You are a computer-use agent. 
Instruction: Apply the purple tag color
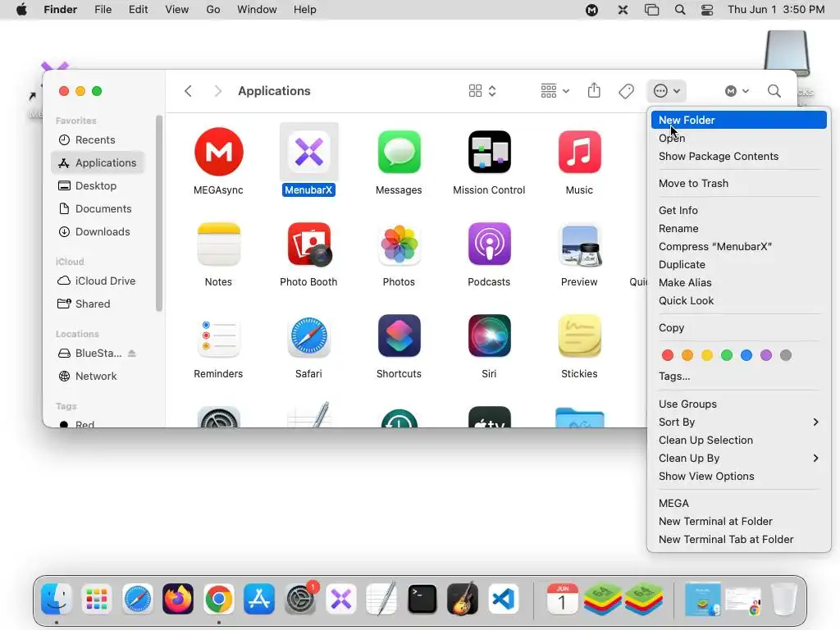766,355
